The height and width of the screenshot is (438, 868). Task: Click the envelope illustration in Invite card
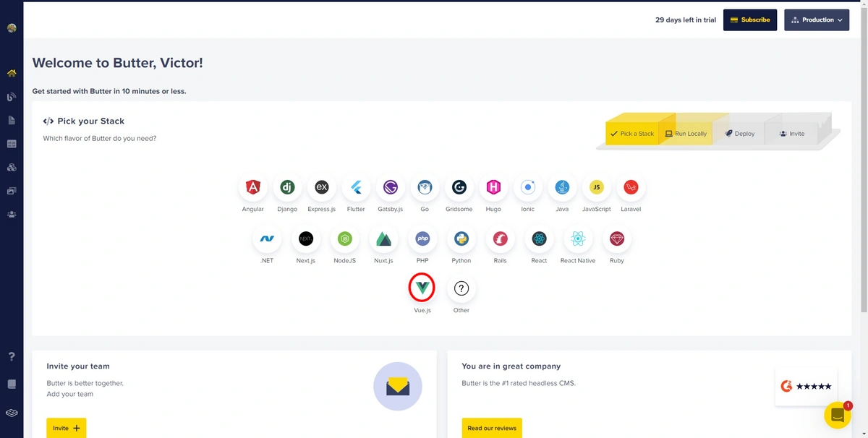pos(398,387)
